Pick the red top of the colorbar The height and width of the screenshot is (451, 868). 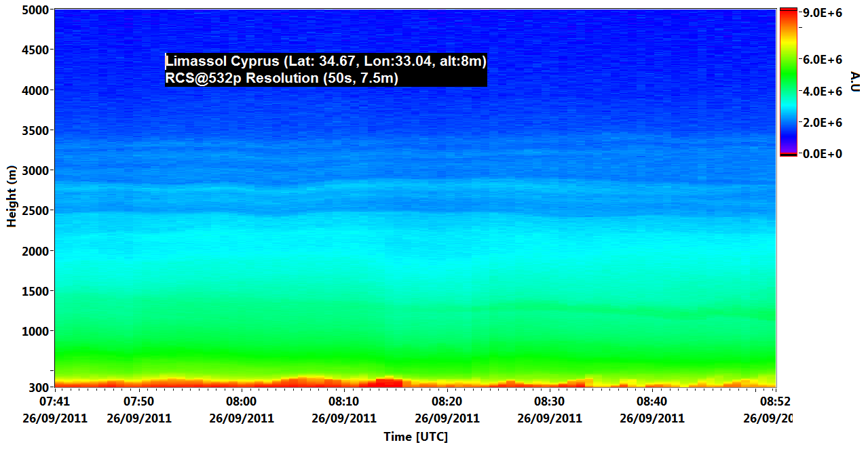(788, 14)
